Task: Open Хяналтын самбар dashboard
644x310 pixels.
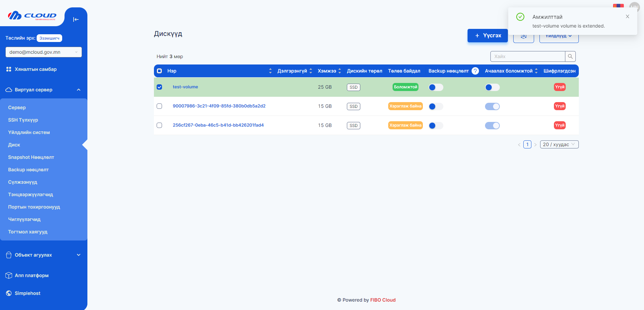Action: point(36,69)
